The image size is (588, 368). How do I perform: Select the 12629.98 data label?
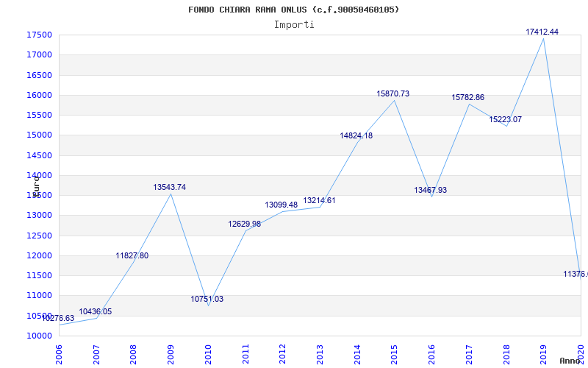click(x=245, y=224)
